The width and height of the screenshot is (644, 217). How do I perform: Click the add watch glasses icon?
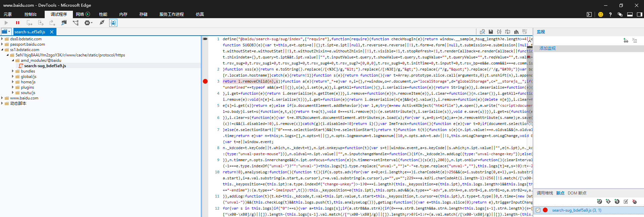tap(626, 40)
